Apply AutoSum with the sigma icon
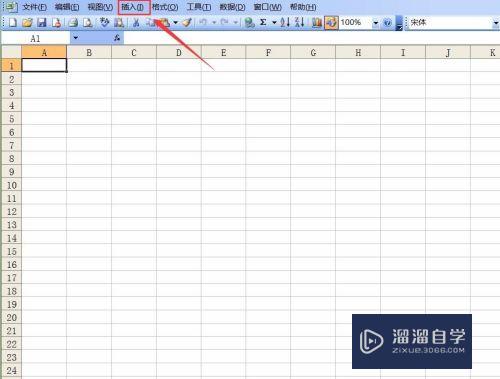Screen dimensions: 500x379 [263, 23]
